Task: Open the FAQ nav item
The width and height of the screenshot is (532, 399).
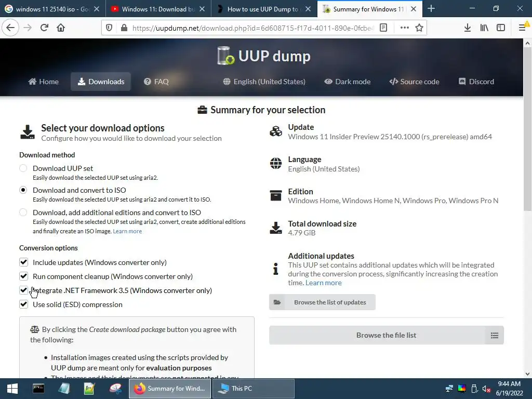Action: click(156, 82)
